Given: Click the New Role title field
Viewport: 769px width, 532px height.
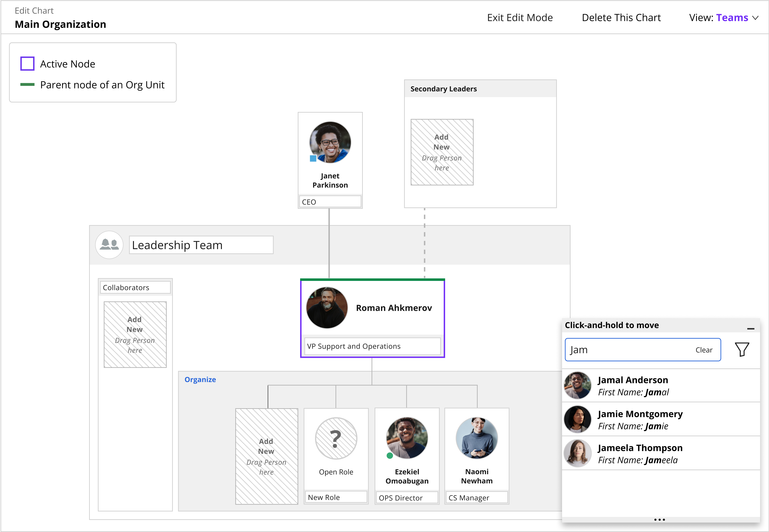Looking at the screenshot, I should 336,497.
